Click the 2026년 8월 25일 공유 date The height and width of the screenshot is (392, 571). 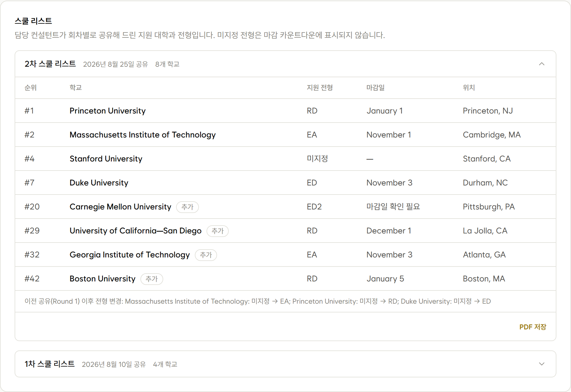pyautogui.click(x=116, y=64)
